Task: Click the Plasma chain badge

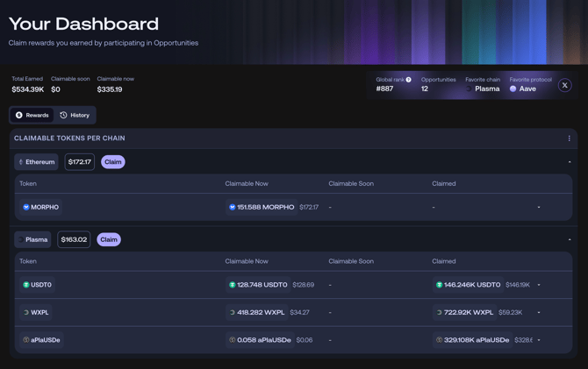Action: [34, 239]
